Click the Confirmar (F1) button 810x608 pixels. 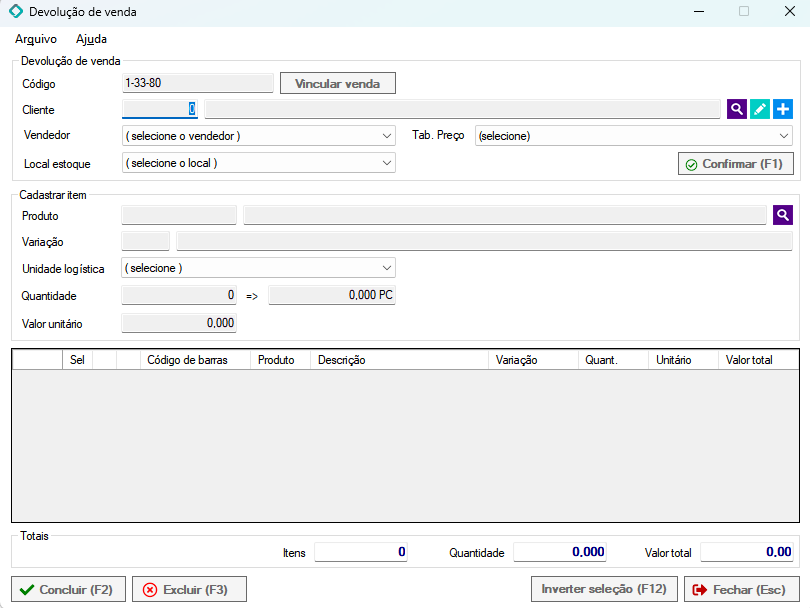[x=735, y=163]
